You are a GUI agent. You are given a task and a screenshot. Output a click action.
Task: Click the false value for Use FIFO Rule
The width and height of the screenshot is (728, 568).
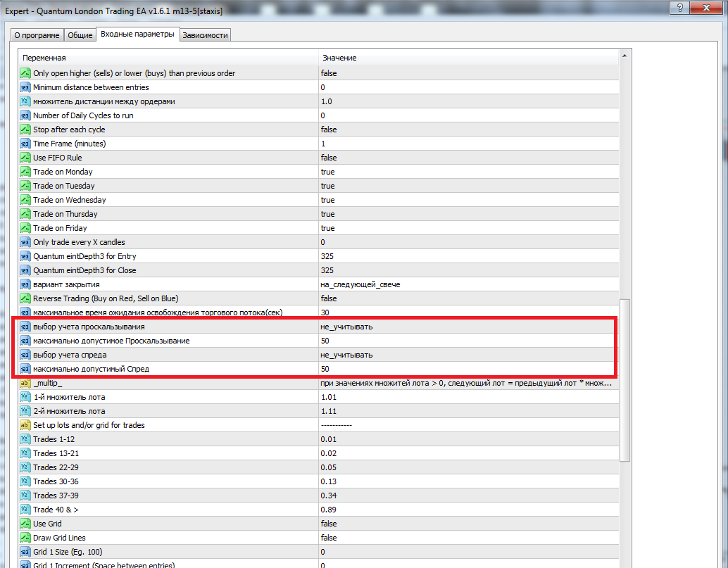click(329, 158)
